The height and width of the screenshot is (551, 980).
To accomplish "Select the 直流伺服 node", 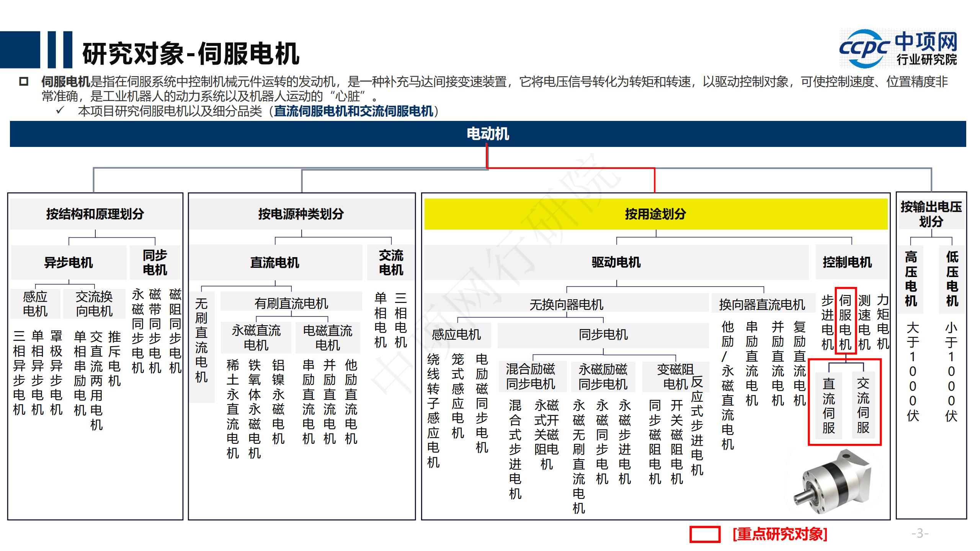I will click(828, 406).
